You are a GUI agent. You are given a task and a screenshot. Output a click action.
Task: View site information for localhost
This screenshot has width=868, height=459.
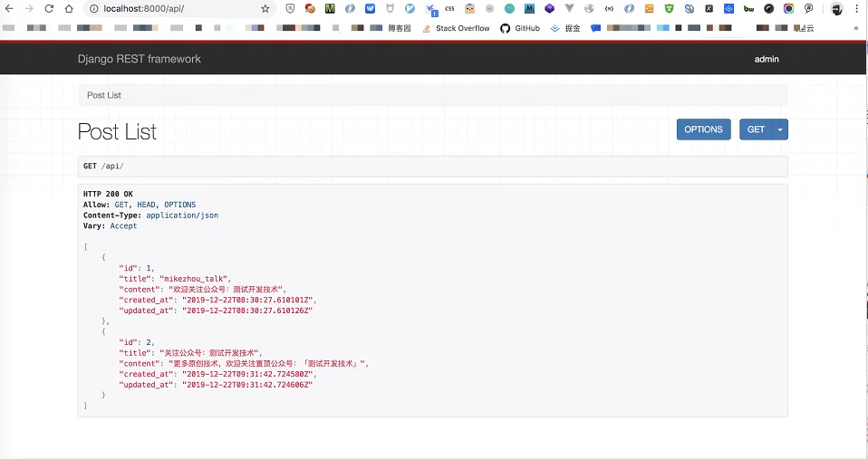93,8
